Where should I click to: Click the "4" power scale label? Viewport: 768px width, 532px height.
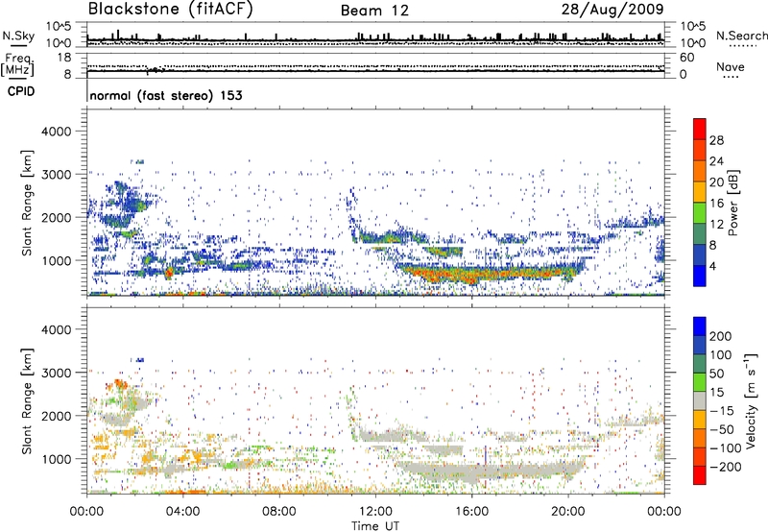coord(712,266)
